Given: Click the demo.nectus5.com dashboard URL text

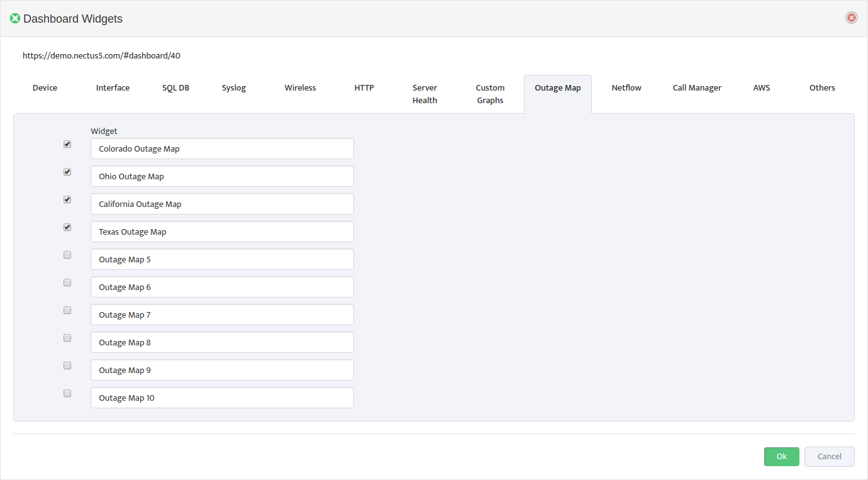Looking at the screenshot, I should point(102,55).
